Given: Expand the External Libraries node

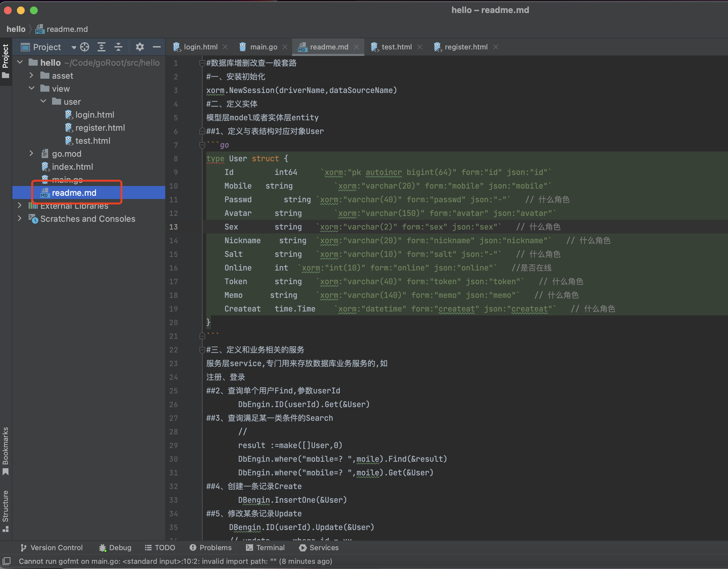Looking at the screenshot, I should 20,205.
